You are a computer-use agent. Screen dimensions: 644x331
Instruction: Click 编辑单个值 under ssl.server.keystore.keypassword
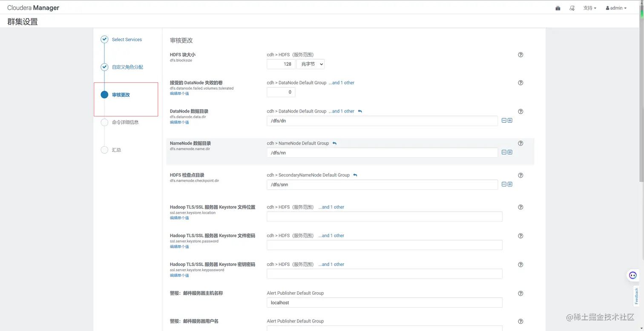coord(179,276)
